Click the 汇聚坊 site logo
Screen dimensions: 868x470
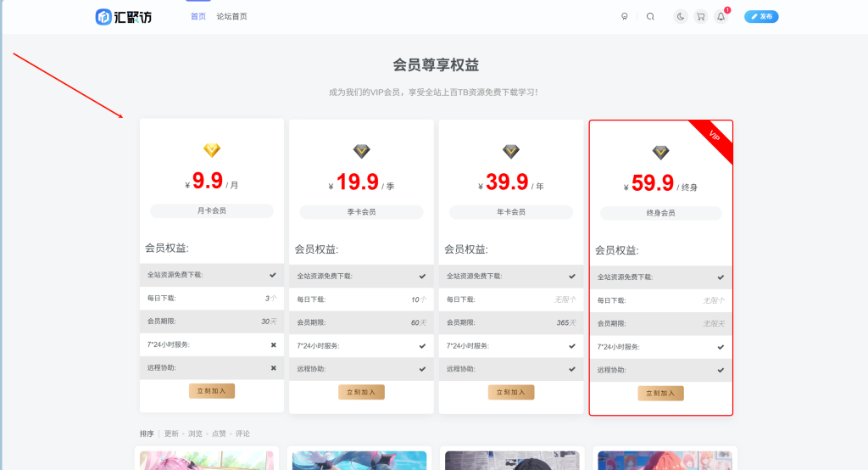124,17
